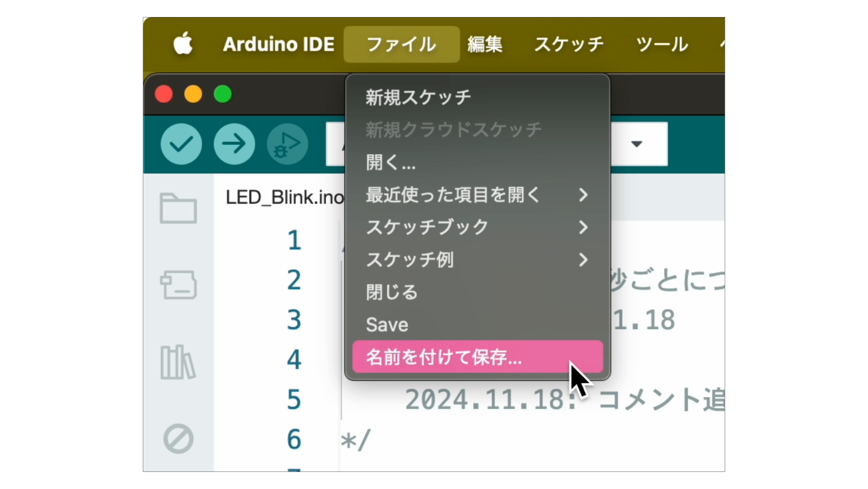This screenshot has width=868, height=489.
Task: Click the Verify checkmark button
Action: [x=181, y=144]
